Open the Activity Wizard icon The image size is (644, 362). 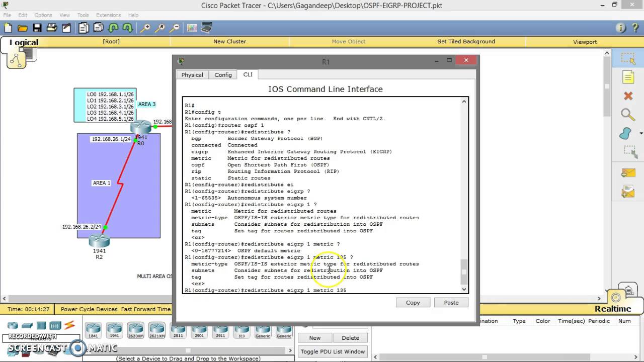click(66, 28)
